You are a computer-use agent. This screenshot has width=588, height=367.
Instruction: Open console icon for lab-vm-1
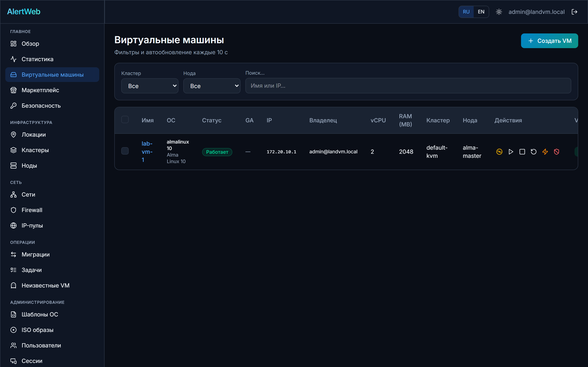pos(499,152)
